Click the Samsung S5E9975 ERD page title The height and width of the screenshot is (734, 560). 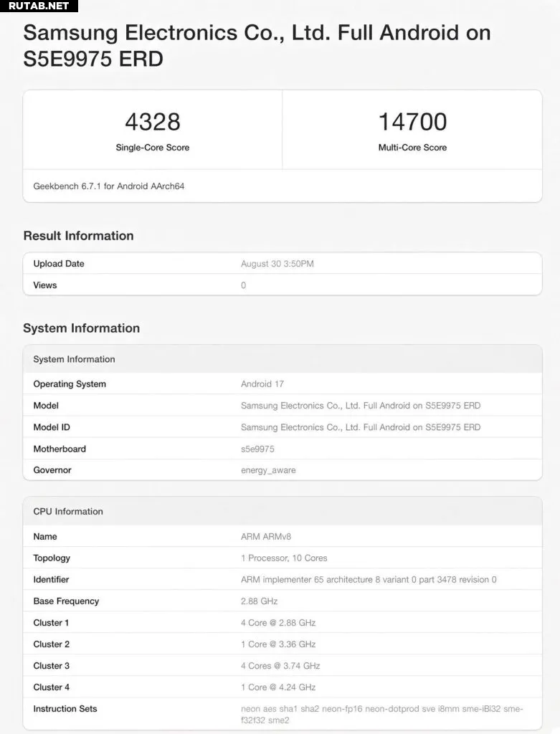point(257,45)
